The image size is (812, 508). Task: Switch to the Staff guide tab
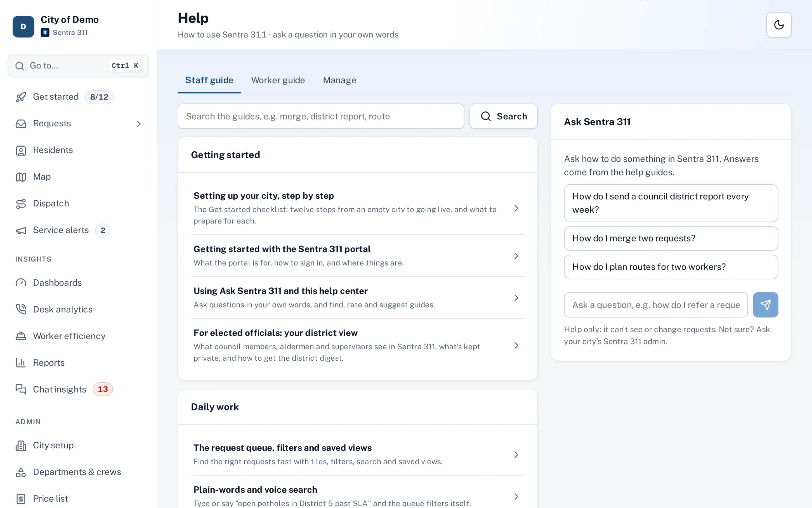(x=209, y=80)
